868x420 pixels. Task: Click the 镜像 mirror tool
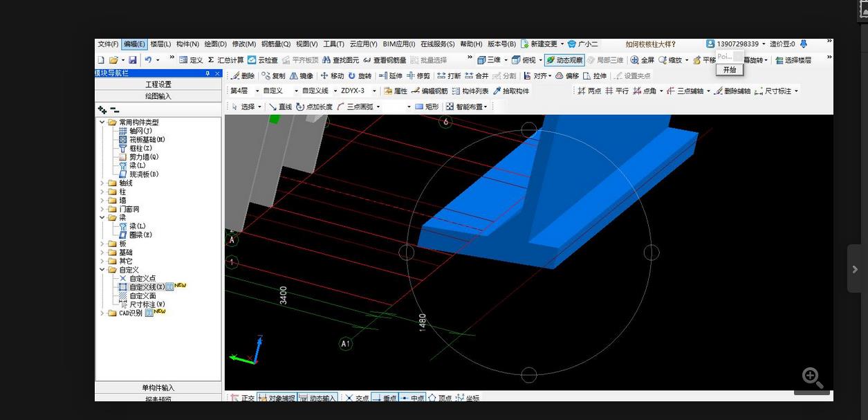[302, 75]
